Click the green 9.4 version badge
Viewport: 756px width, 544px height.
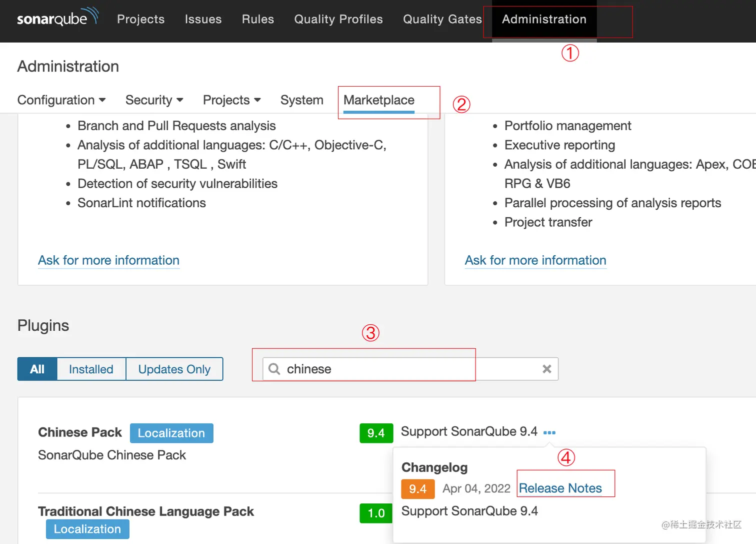pos(376,433)
